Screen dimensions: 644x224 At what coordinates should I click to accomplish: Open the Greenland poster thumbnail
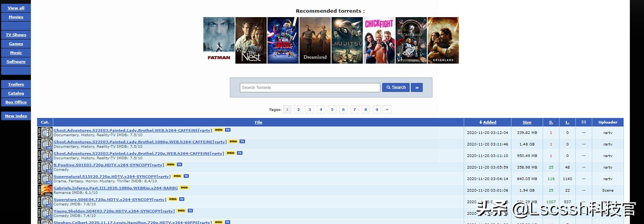(x=443, y=40)
